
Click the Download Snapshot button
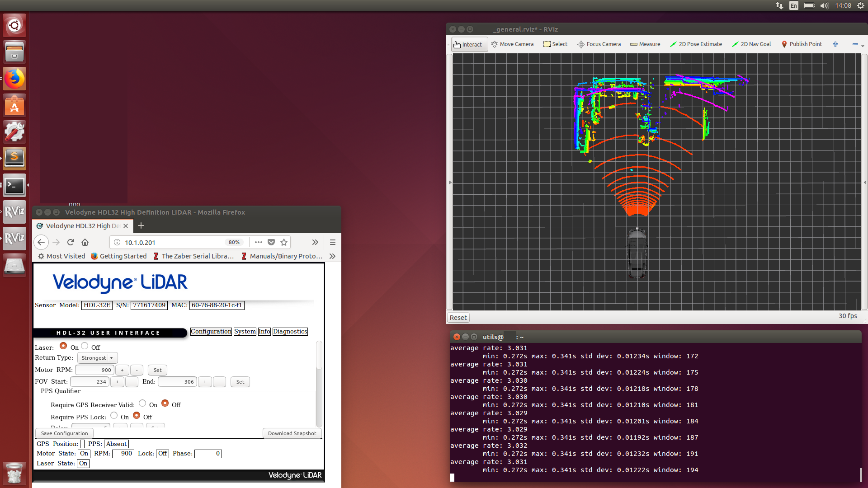[292, 433]
